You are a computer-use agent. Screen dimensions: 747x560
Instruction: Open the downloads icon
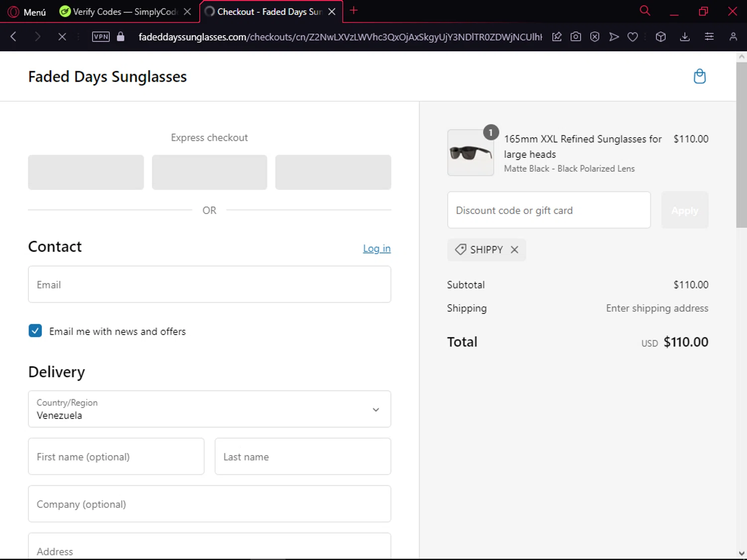[685, 36]
